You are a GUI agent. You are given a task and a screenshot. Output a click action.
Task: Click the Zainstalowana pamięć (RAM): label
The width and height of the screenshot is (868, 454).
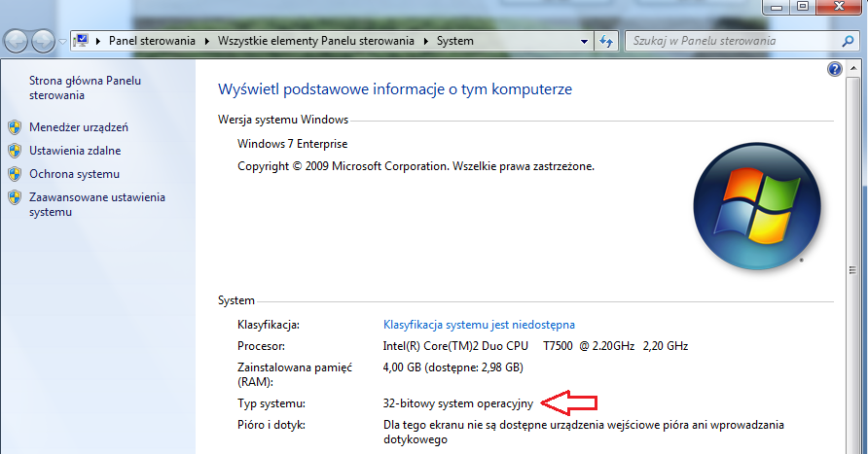[295, 374]
